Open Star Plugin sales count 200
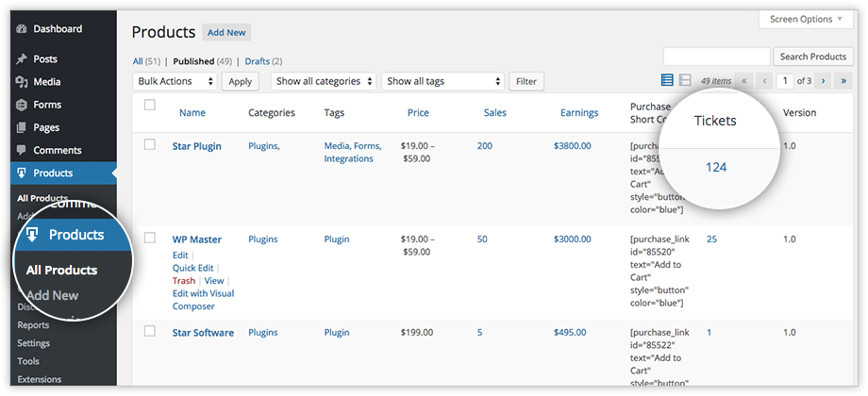The height and width of the screenshot is (396, 868). point(484,146)
